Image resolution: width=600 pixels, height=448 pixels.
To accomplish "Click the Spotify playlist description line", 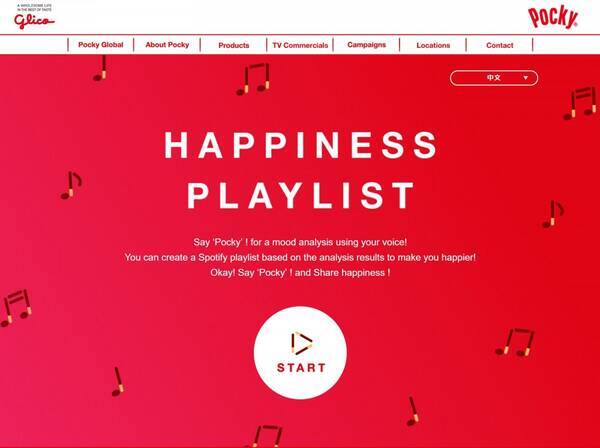I will pos(300,257).
